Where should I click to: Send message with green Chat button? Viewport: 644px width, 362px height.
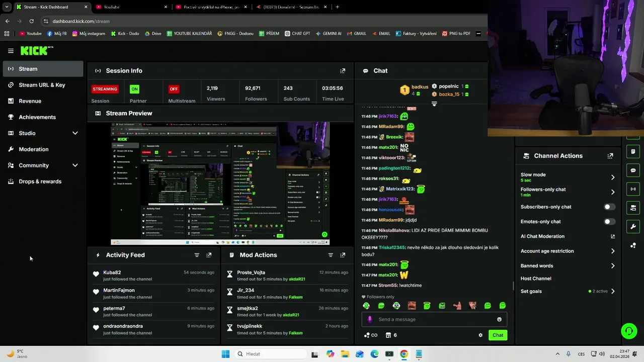tap(498, 335)
